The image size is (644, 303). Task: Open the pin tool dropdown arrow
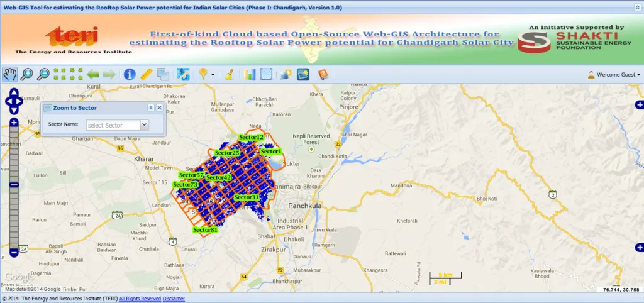point(213,75)
